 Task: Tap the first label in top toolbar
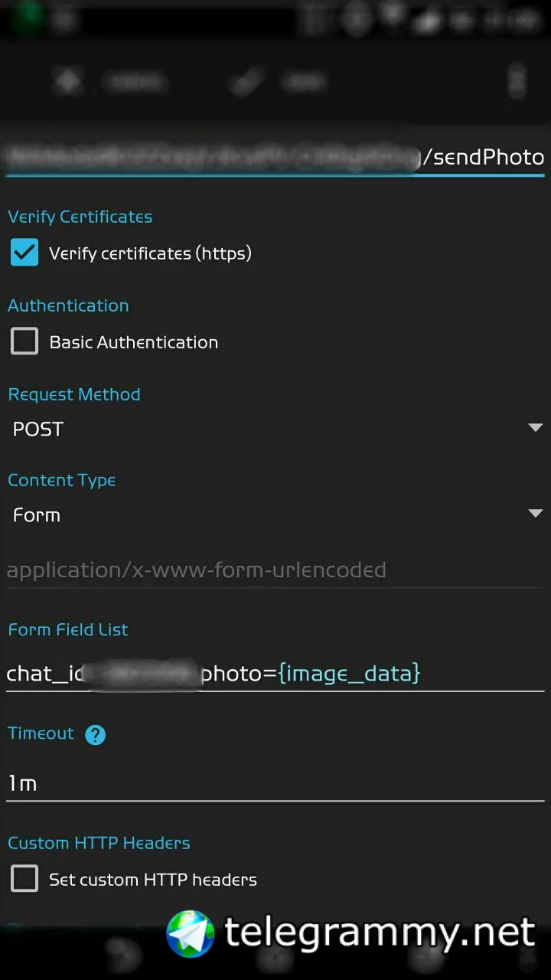tap(135, 81)
